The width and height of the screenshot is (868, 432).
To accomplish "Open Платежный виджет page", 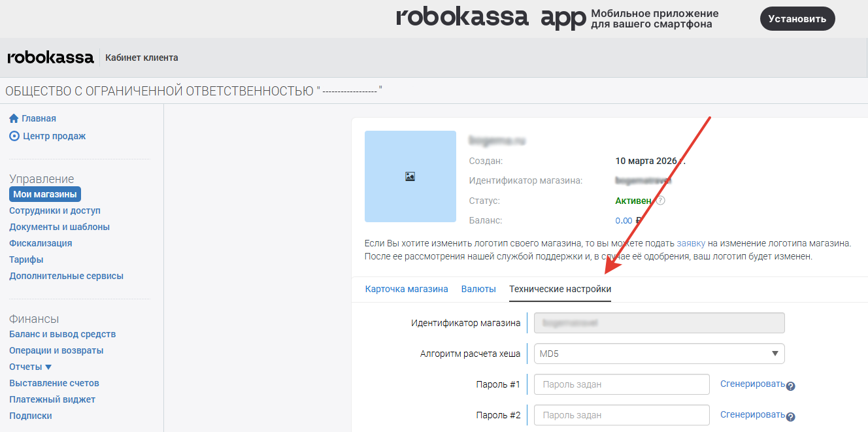I will tap(52, 399).
